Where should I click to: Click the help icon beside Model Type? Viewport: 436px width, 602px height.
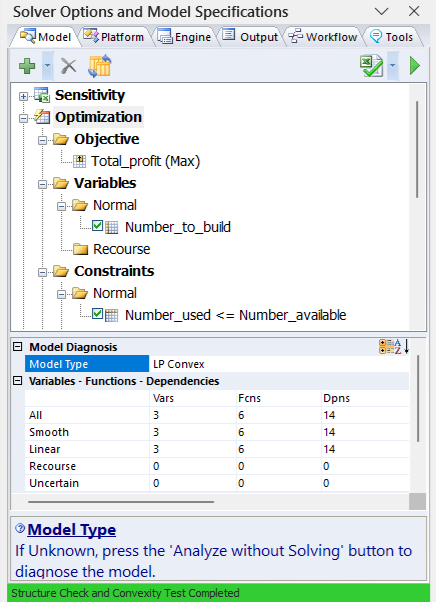(20, 529)
